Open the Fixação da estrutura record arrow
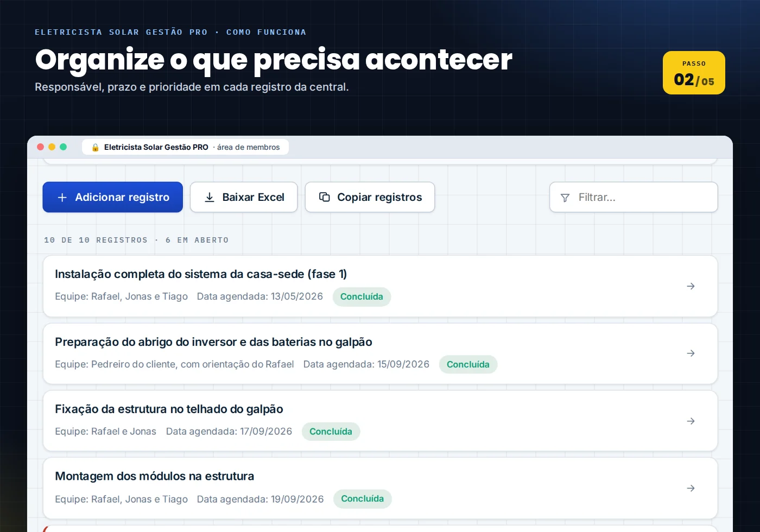Viewport: 760px width, 532px height. coord(691,421)
